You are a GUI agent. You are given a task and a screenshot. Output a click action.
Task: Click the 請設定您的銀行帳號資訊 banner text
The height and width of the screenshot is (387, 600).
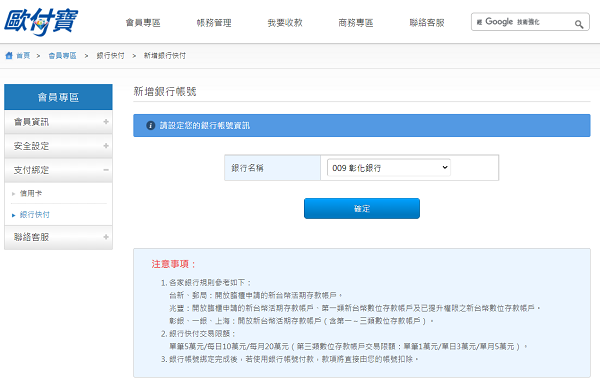pyautogui.click(x=205, y=125)
